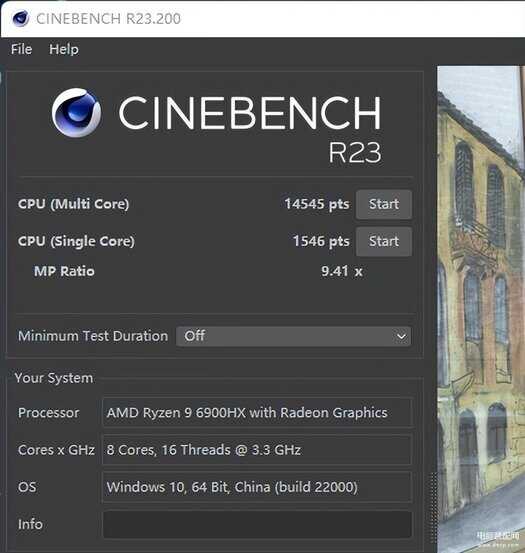Screen dimensions: 525x553
Task: Click the Cinebench sphere logo
Action: click(x=77, y=113)
